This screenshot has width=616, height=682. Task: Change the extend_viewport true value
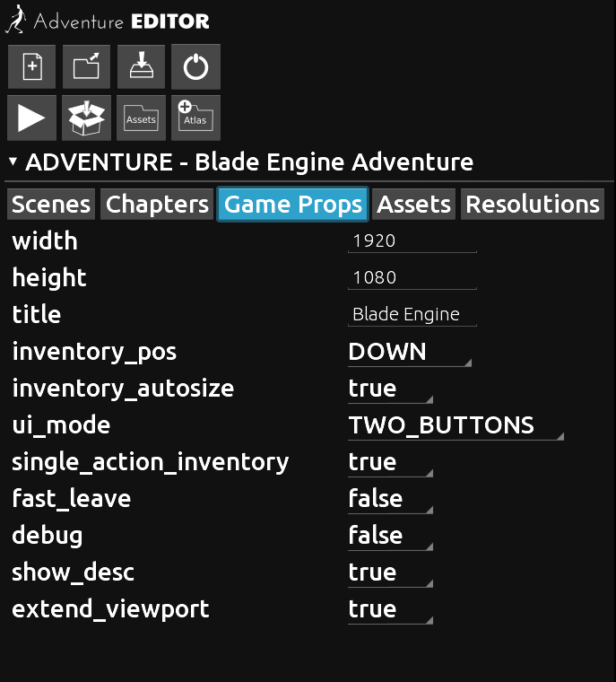(390, 609)
